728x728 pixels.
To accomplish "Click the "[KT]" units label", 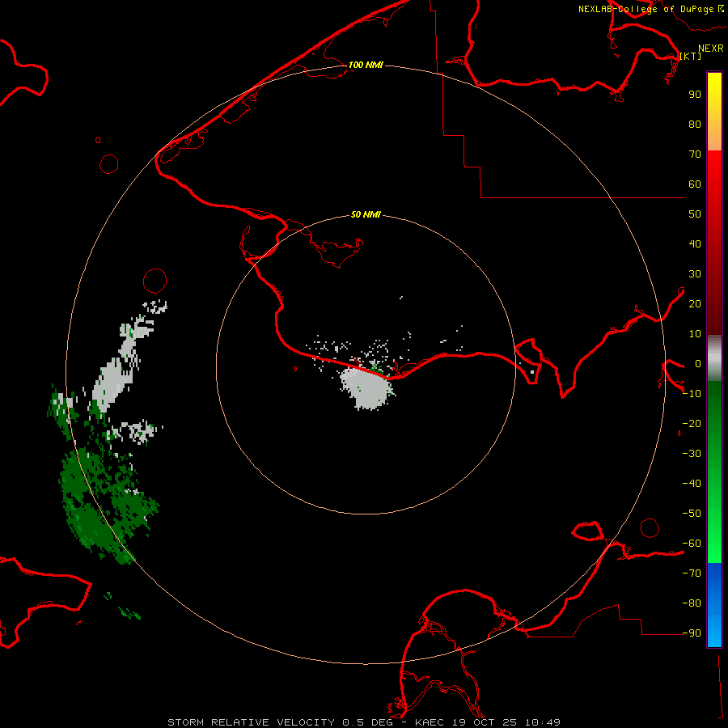I will pos(691,56).
